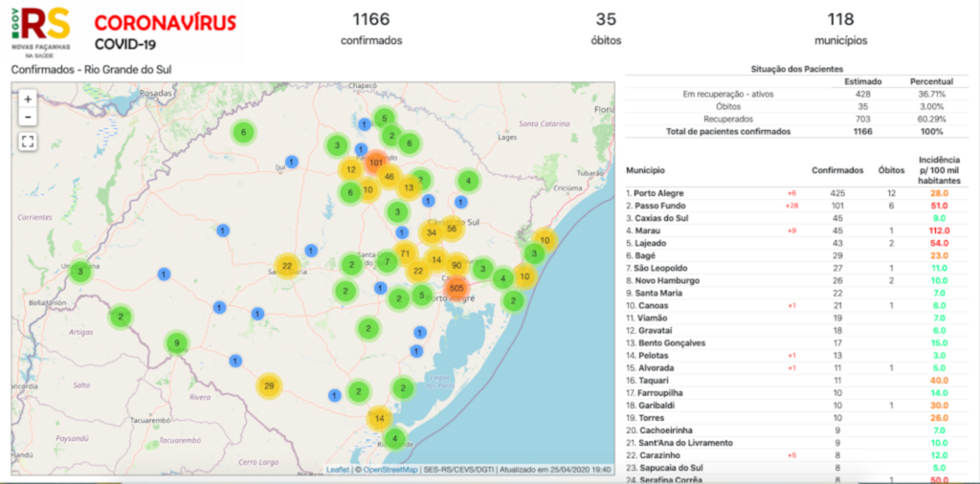Zoom in on the map
The image size is (980, 484).
click(x=27, y=99)
